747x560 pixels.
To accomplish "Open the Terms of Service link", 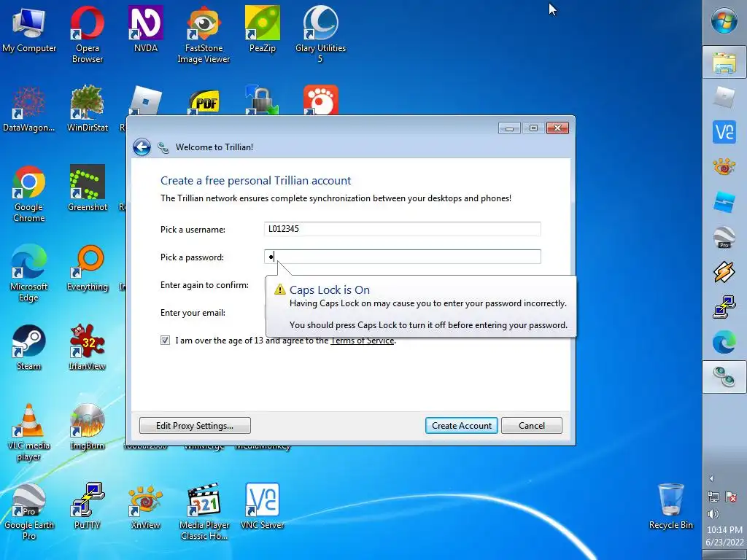I will (x=362, y=341).
